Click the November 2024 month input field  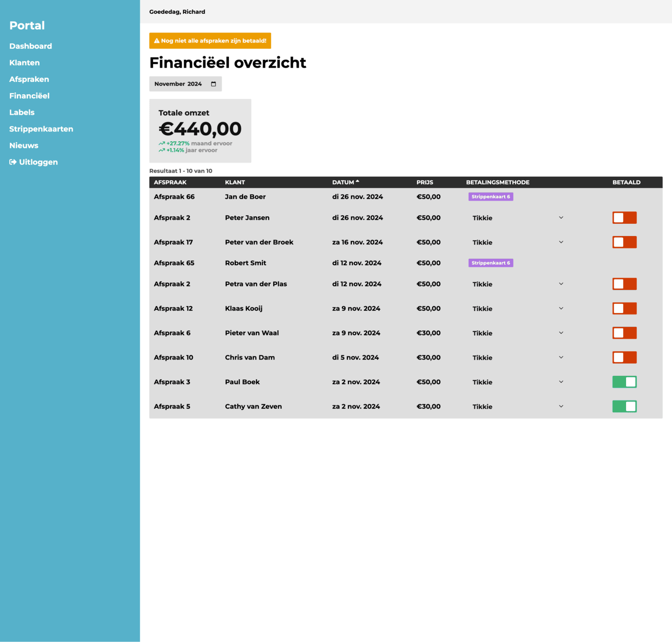[x=179, y=84]
